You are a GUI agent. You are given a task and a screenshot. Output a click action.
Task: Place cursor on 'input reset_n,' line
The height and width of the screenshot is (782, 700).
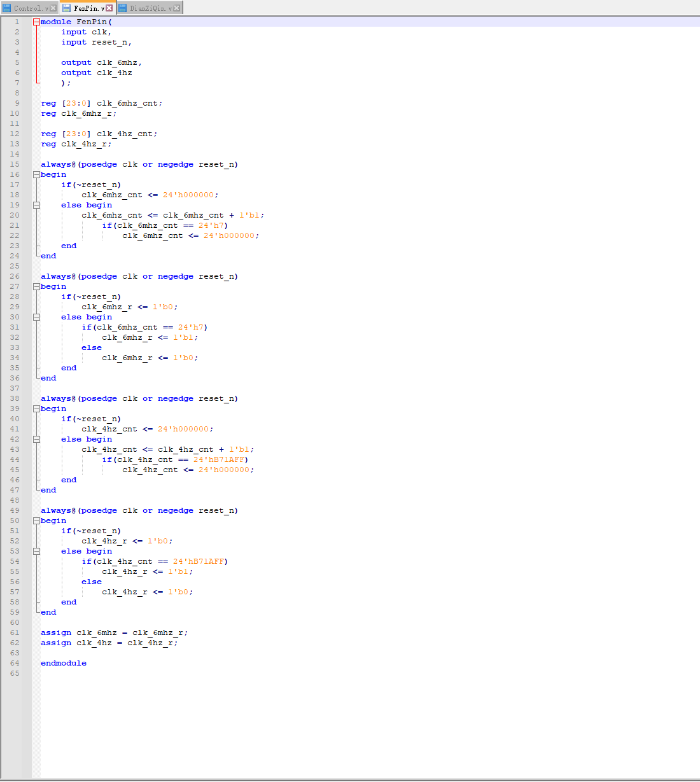pos(97,42)
